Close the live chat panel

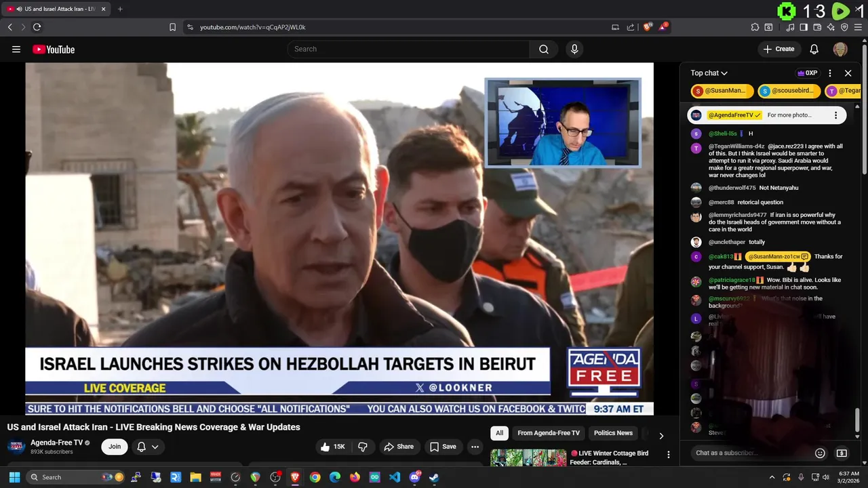(848, 73)
